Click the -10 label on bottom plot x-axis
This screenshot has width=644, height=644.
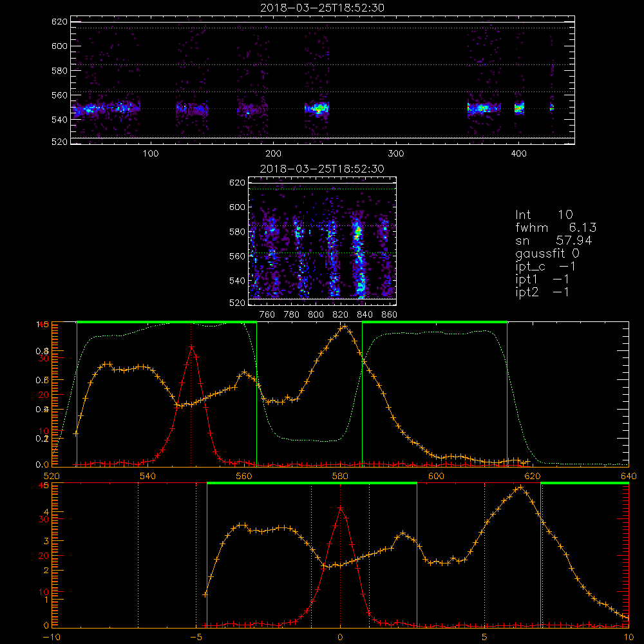(x=52, y=638)
